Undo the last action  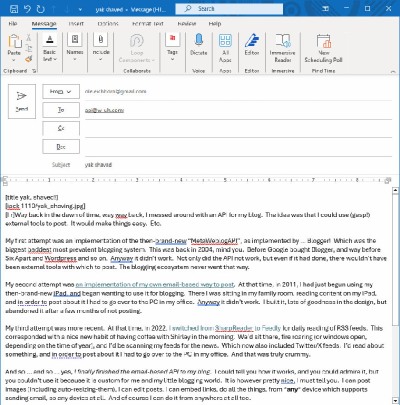pyautogui.click(x=28, y=9)
